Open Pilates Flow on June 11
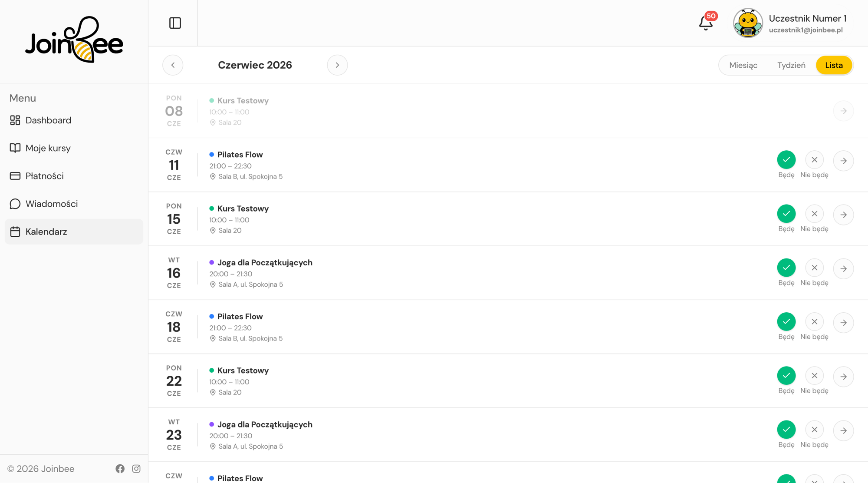 click(240, 155)
